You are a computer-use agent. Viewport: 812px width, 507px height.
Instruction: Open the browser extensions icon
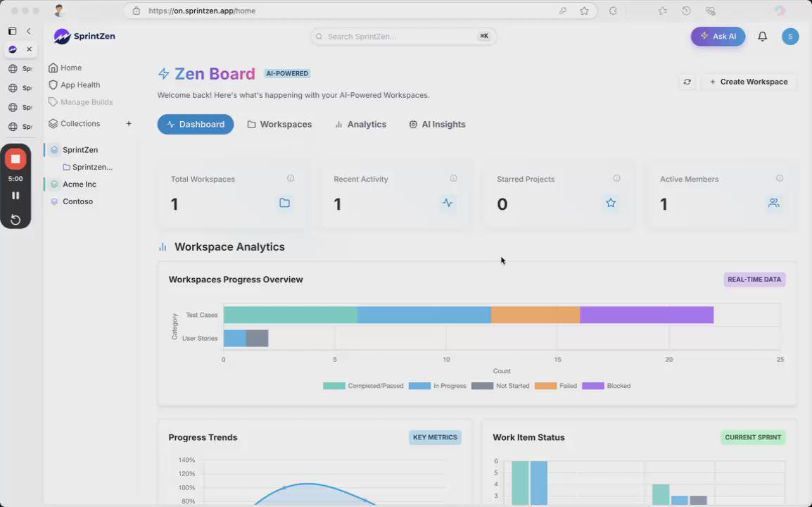point(613,11)
